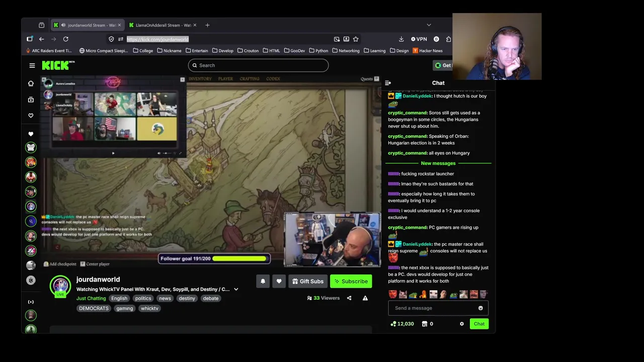Click the Gift Subs button
The width and height of the screenshot is (644, 362).
coord(308,282)
